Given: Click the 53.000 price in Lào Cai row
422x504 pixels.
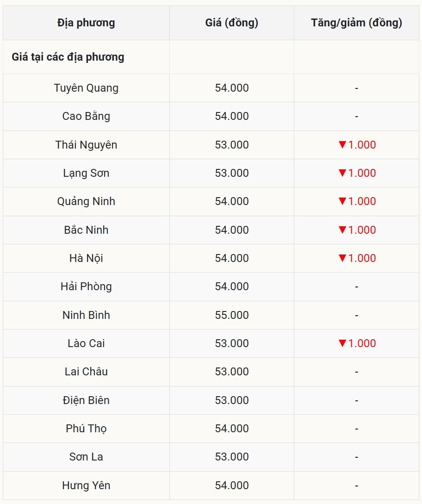Looking at the screenshot, I should (x=231, y=343).
